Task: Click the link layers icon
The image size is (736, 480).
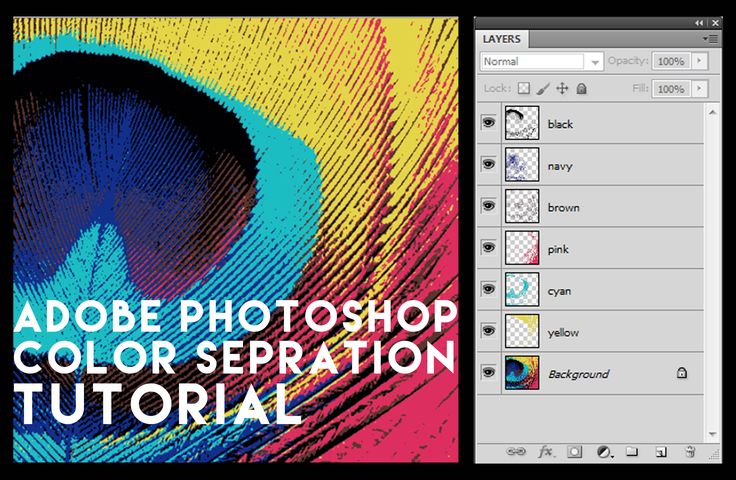Action: click(x=516, y=451)
